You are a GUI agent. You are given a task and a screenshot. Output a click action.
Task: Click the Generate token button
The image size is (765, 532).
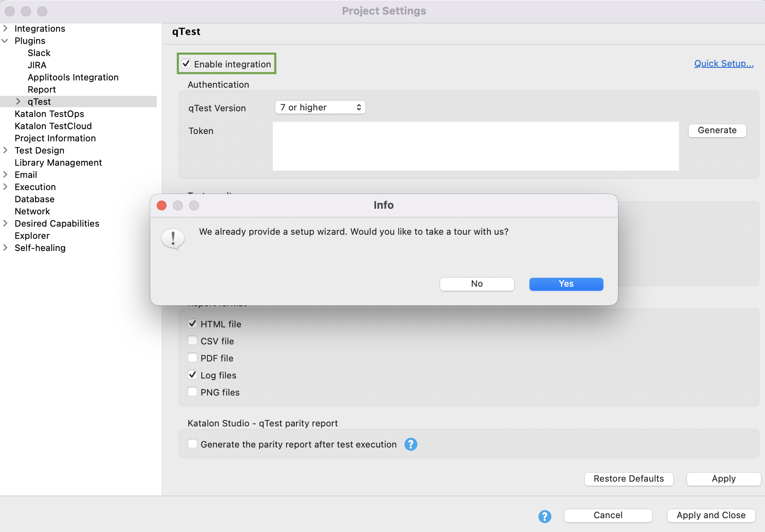717,130
